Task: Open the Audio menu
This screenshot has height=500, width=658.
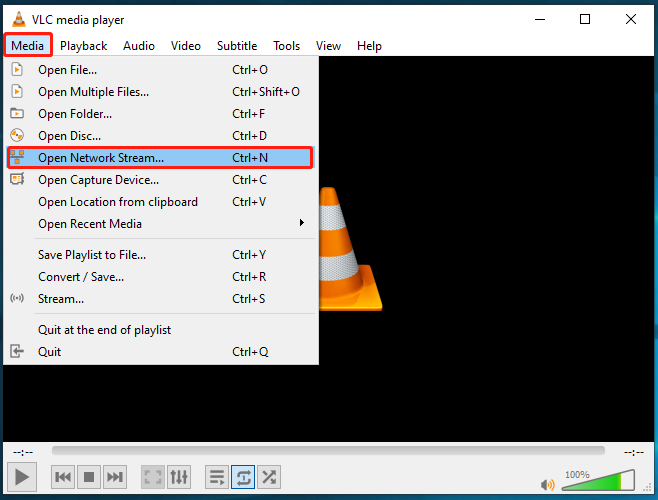Action: click(x=139, y=45)
